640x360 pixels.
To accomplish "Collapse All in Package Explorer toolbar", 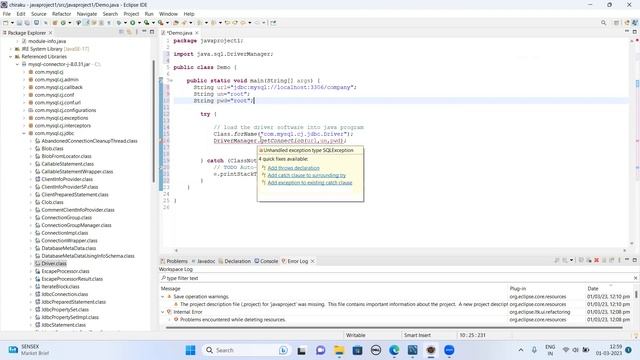I will tap(121, 32).
